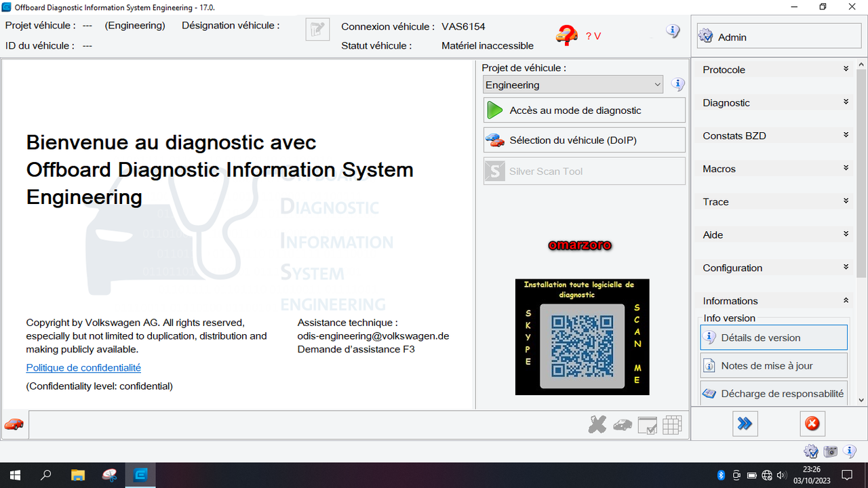Click the scroll down arrow of right panel
This screenshot has width=868, height=488.
point(861,400)
